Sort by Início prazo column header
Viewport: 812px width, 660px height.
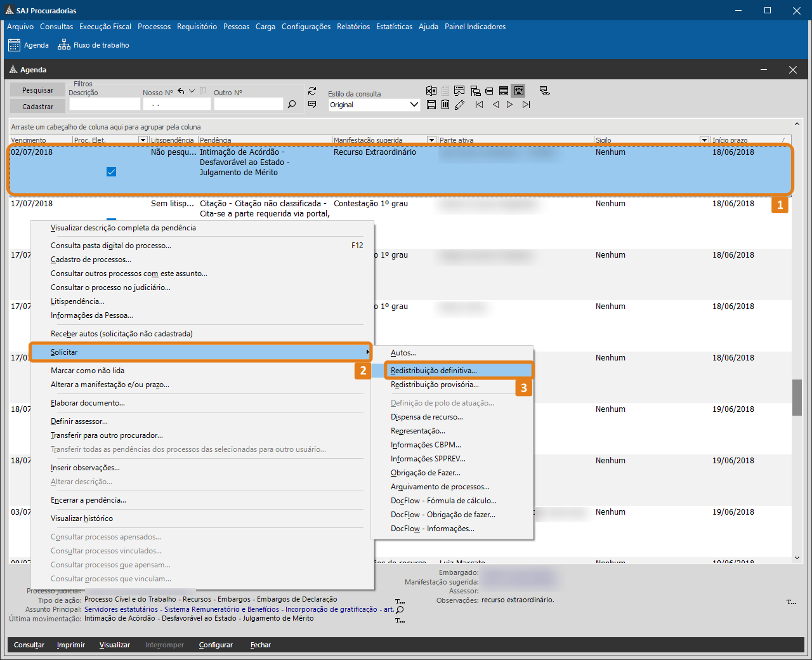751,140
